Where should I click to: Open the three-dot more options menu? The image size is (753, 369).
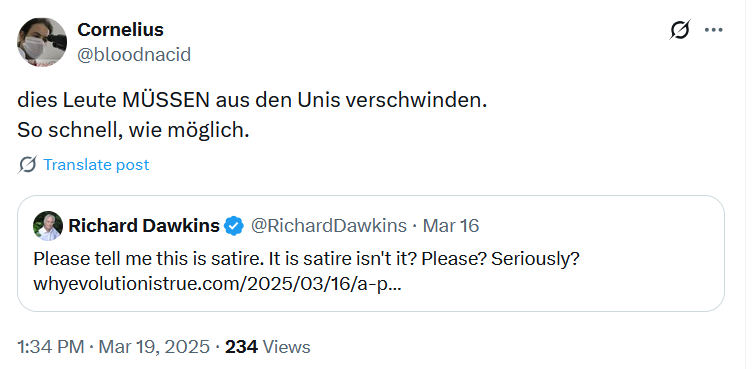point(714,30)
